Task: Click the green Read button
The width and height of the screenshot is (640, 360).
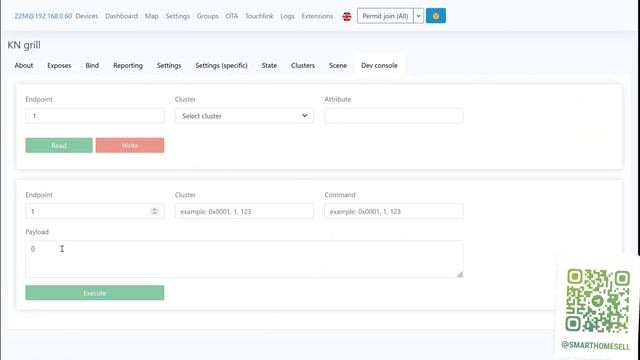Action: coord(59,145)
